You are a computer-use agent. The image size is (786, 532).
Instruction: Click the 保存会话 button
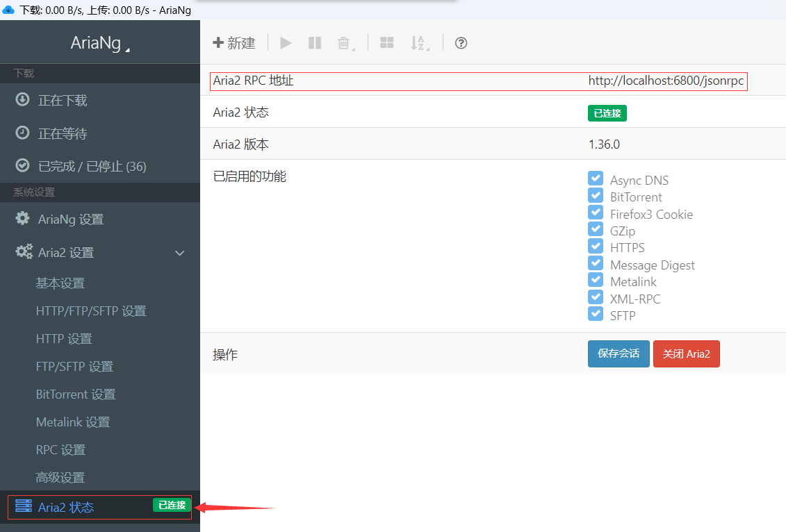(619, 354)
